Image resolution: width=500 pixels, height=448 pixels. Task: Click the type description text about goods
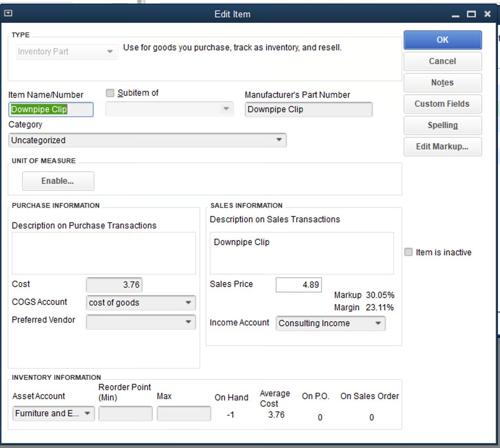[232, 47]
